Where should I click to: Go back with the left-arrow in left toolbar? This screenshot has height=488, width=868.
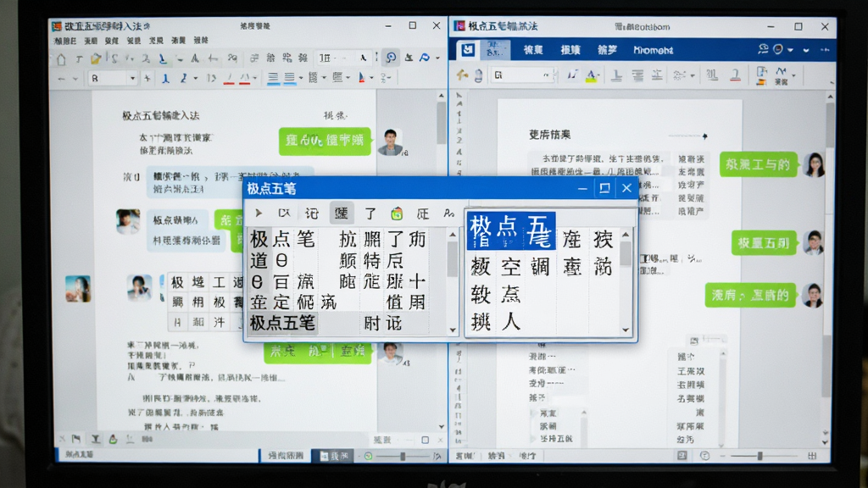61,79
